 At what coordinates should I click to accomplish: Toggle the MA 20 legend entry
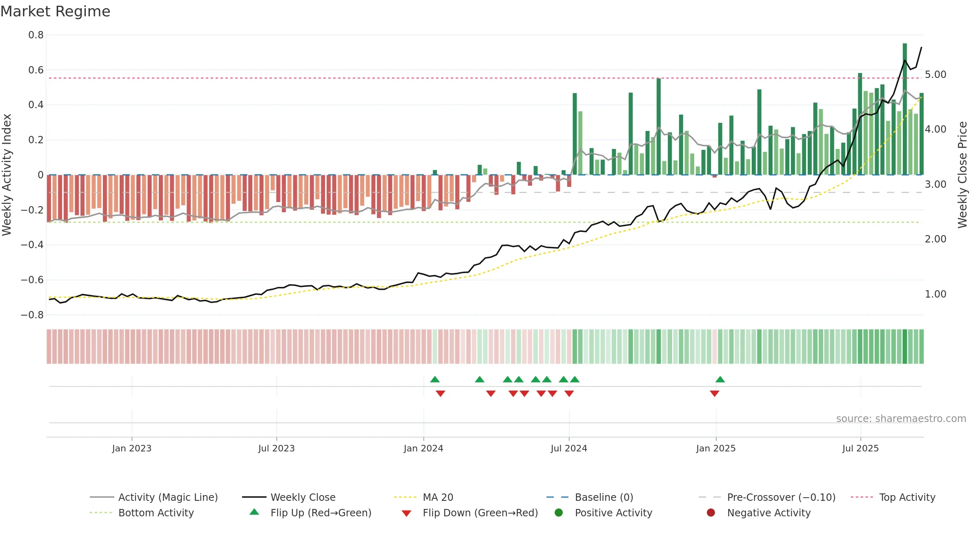coord(423,497)
